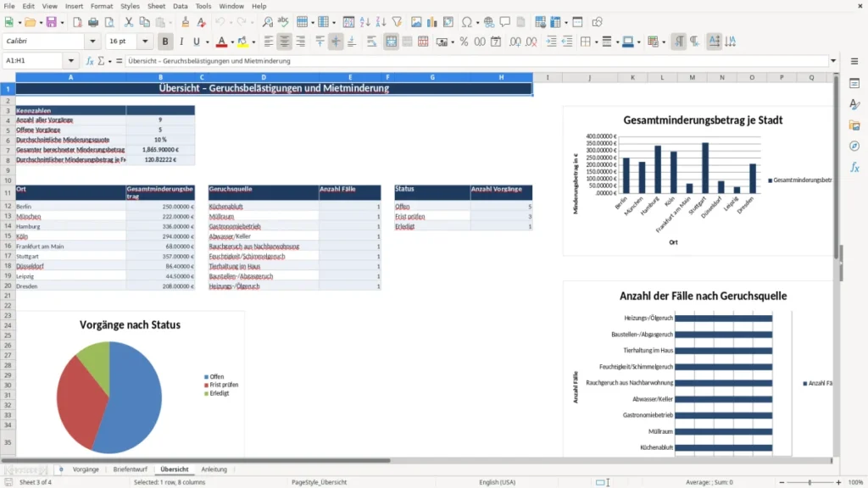Open Underline style dropdown arrow
The image size is (868, 488).
208,42
